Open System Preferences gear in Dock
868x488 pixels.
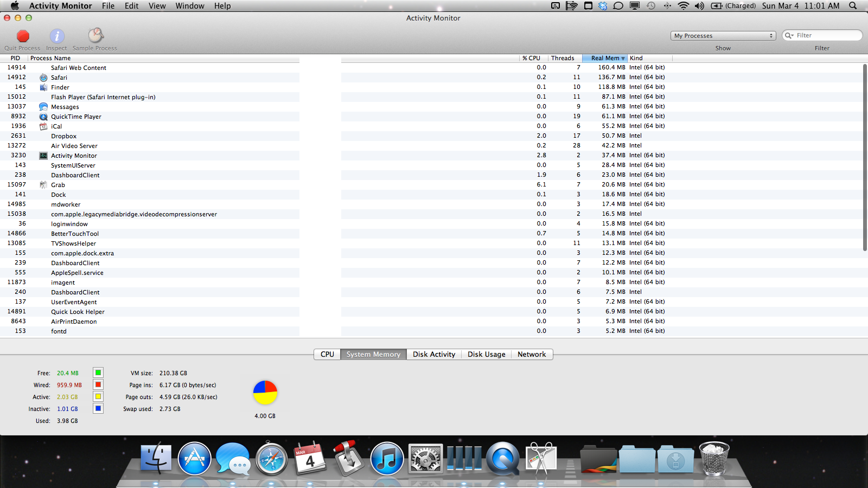point(425,460)
